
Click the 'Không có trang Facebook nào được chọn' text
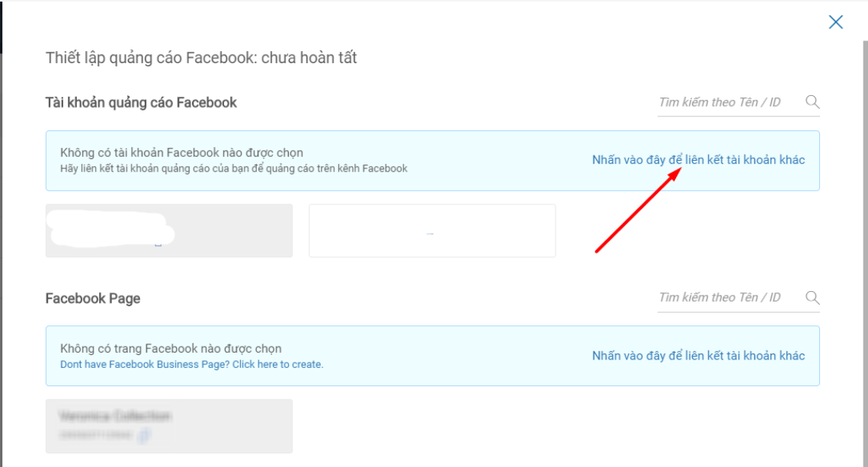[171, 349]
